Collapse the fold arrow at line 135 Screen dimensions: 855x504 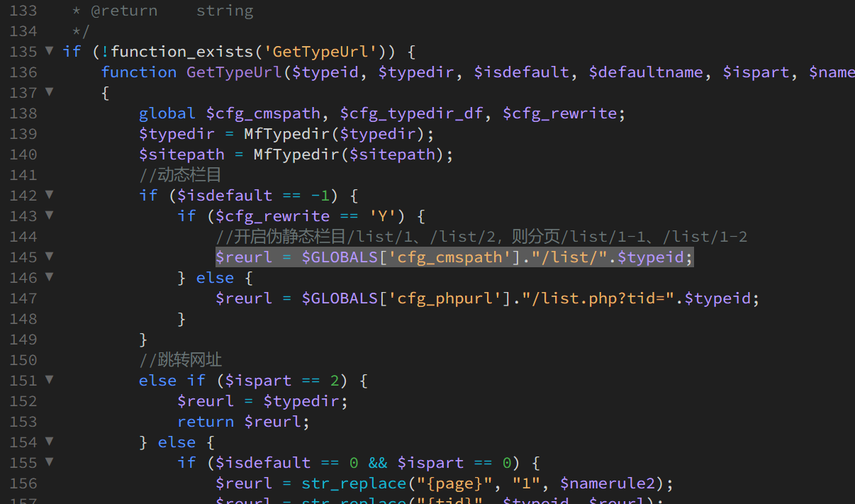(x=49, y=50)
